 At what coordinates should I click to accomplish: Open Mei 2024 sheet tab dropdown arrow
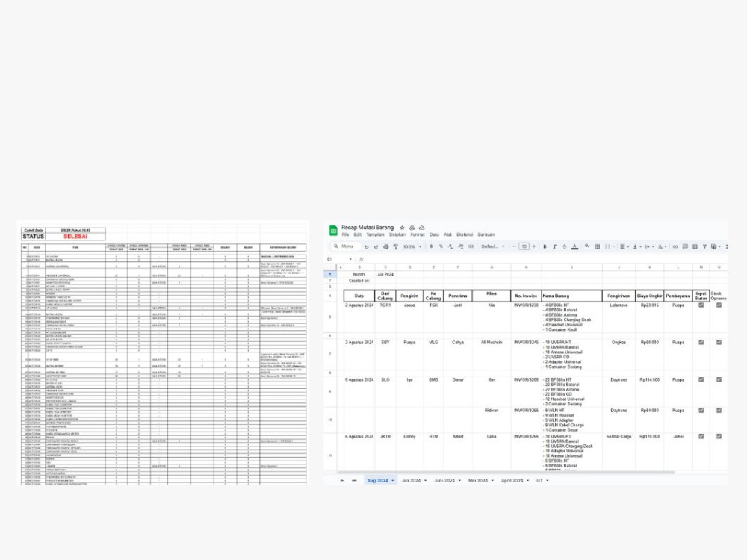click(x=492, y=480)
